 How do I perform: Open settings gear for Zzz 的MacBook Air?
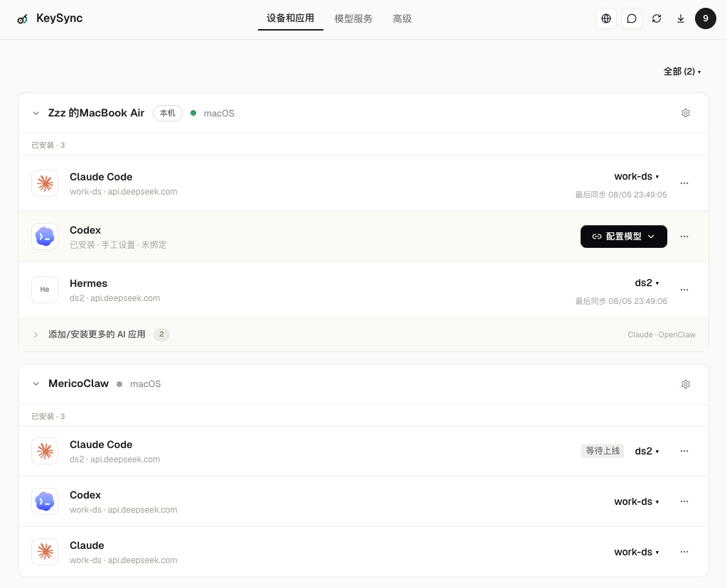(686, 113)
